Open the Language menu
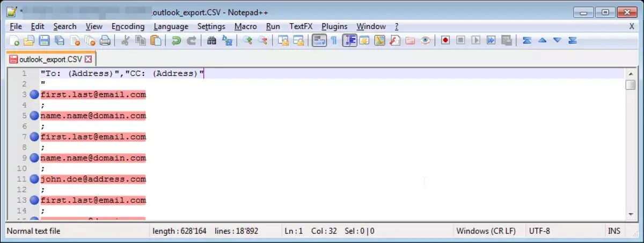 point(171,26)
